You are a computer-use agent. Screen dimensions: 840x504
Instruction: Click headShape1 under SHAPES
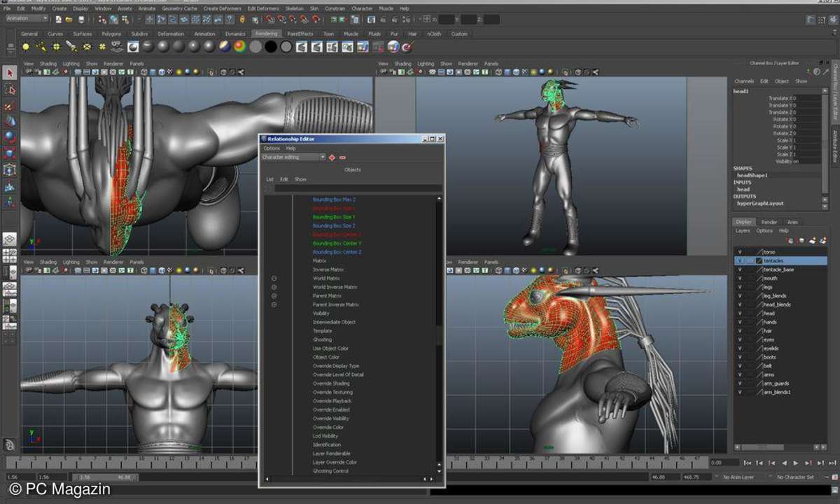point(752,175)
